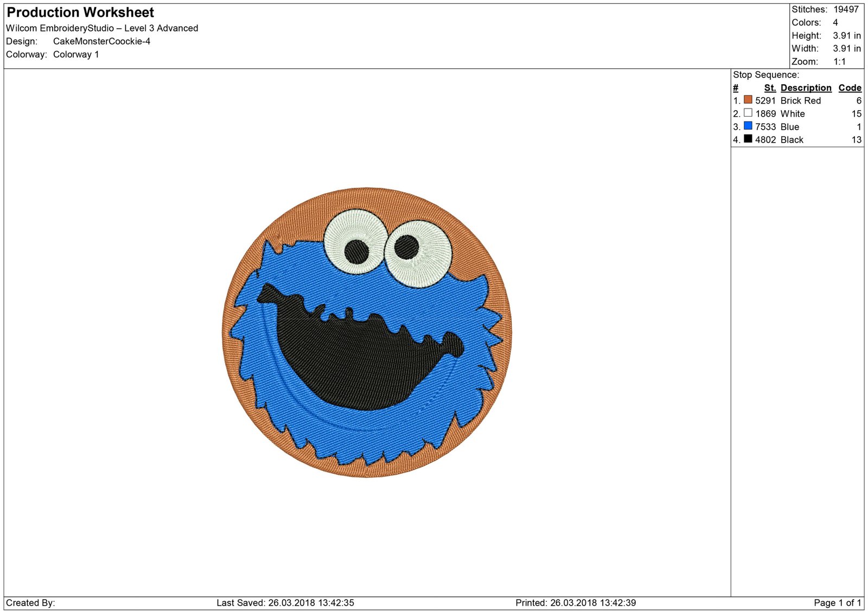Click the 'Colorway 1' value
868x611 pixels.
coord(76,54)
